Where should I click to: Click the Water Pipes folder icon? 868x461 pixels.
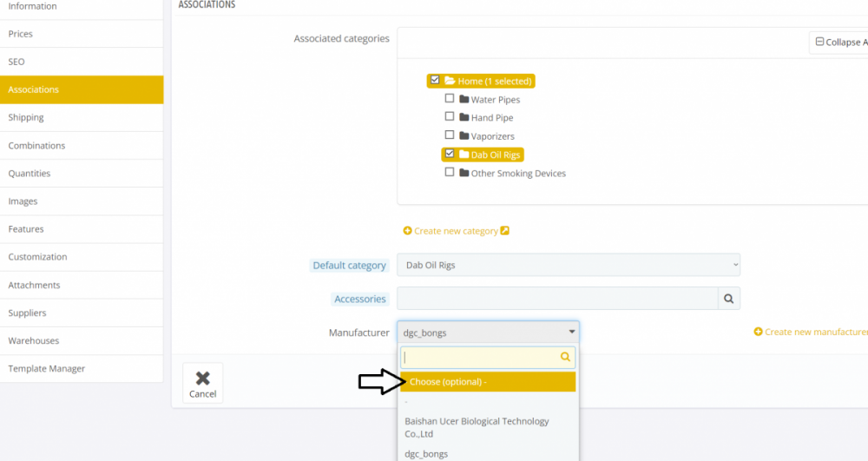coord(464,99)
